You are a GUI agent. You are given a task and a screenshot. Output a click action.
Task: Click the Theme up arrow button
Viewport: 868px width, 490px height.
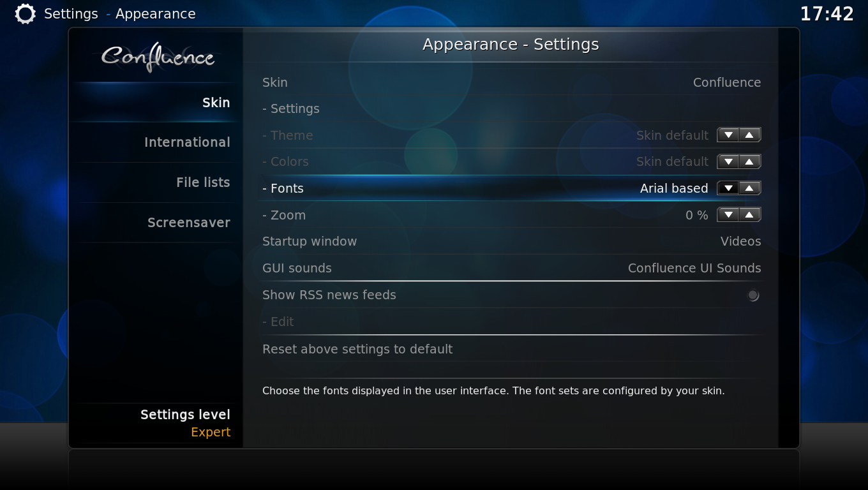[750, 135]
